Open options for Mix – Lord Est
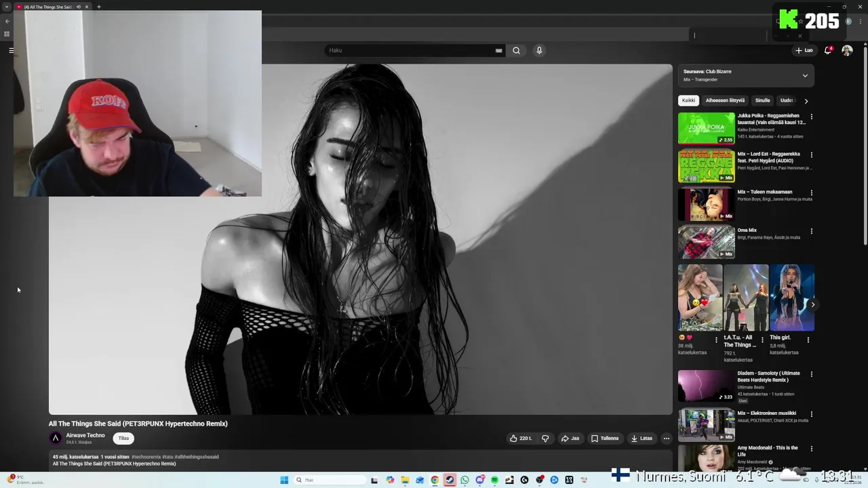This screenshot has height=488, width=868. click(x=811, y=155)
